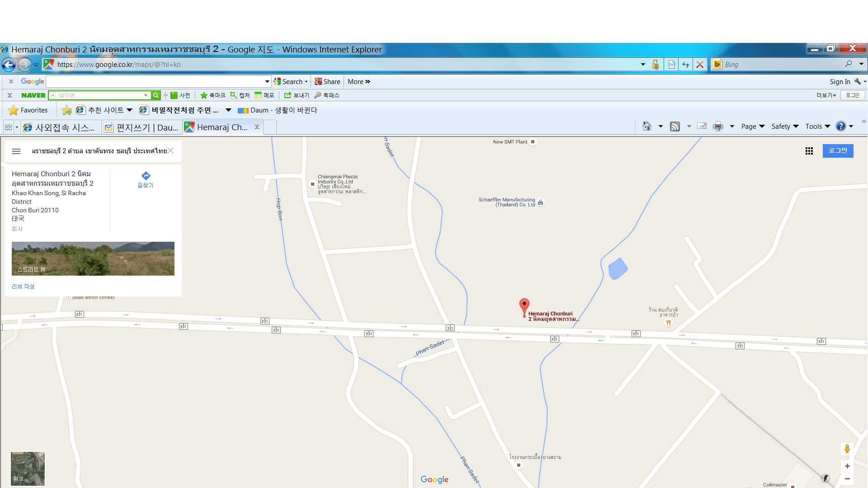Viewport: 868px width, 488px height.
Task: Click the RSS feeds icon
Action: (x=675, y=127)
